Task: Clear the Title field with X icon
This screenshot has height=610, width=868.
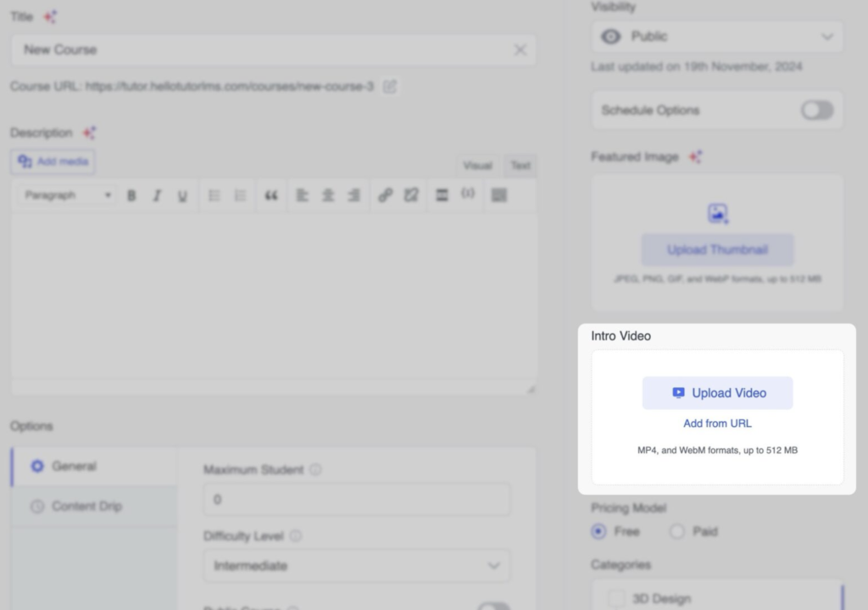Action: (x=520, y=50)
